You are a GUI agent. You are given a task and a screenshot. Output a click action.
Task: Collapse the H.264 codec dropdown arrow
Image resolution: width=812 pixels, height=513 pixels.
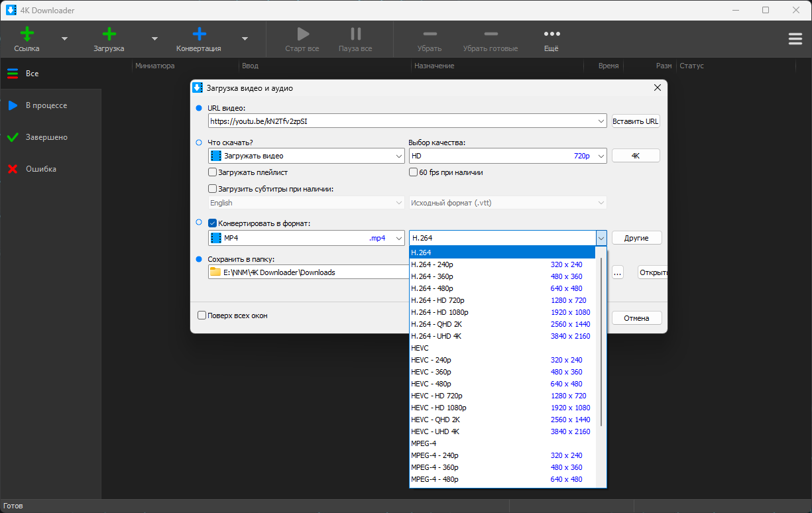[x=601, y=238]
